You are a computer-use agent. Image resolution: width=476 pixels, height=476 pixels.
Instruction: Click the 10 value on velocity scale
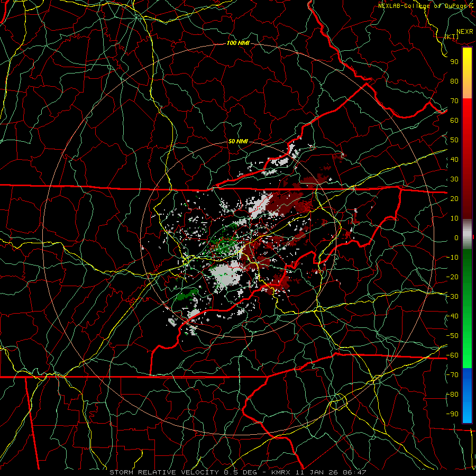tap(454, 218)
